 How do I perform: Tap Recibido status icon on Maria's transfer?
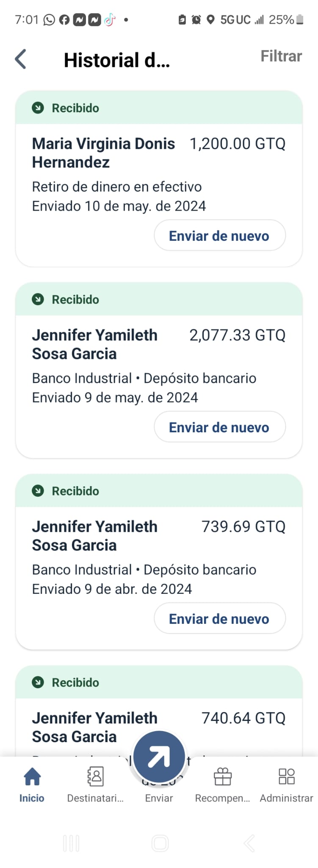pos(38,108)
